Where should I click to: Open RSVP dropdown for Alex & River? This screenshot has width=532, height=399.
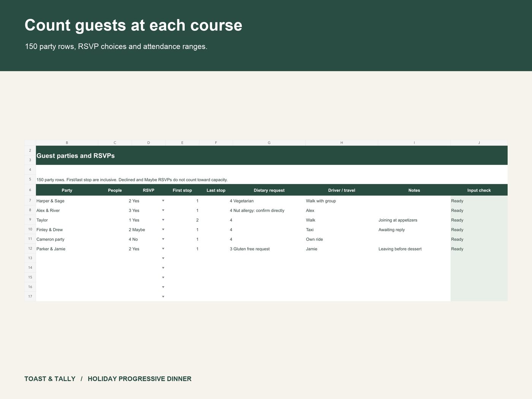[x=163, y=211]
